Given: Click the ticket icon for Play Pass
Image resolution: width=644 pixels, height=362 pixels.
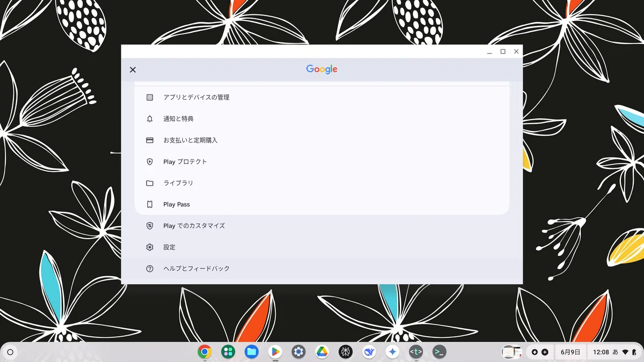Looking at the screenshot, I should [150, 204].
